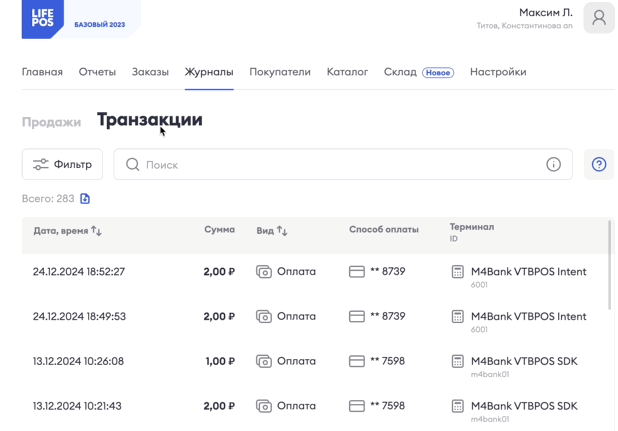Open the Покупатели menu tab
The height and width of the screenshot is (431, 618).
coord(280,72)
